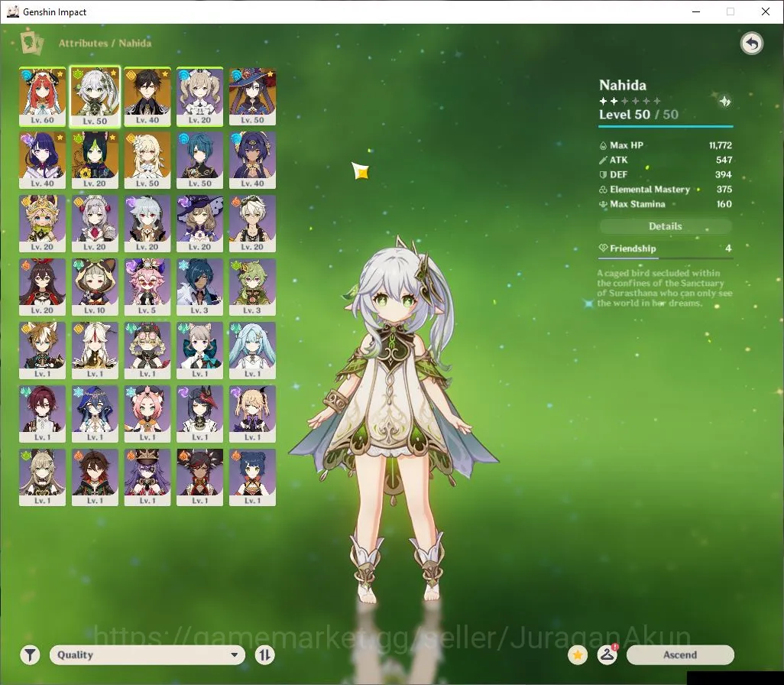Click the DEF 394 stat row
Viewport: 784px width, 685px height.
pos(666,174)
